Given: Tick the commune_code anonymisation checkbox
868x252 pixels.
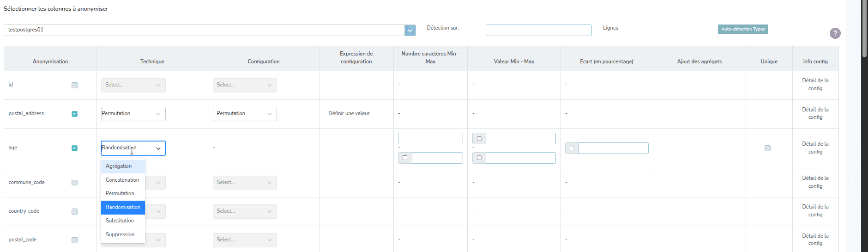Looking at the screenshot, I should (x=74, y=183).
